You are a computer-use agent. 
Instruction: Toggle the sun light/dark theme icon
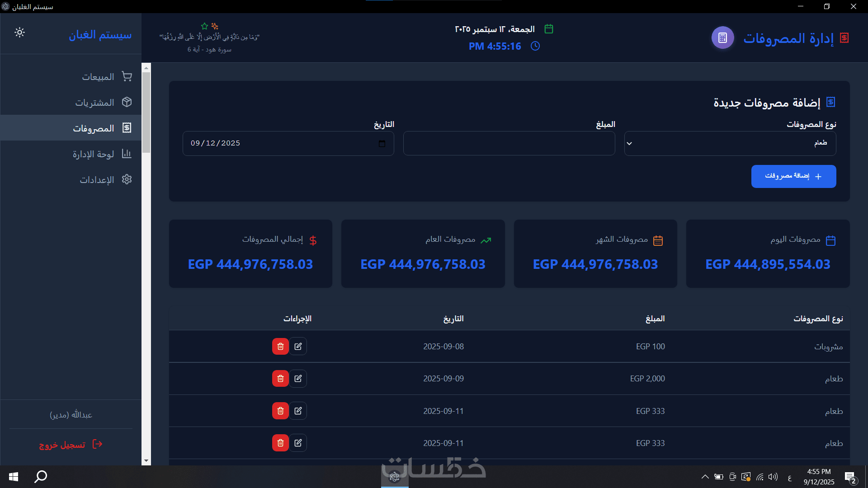[x=19, y=33]
